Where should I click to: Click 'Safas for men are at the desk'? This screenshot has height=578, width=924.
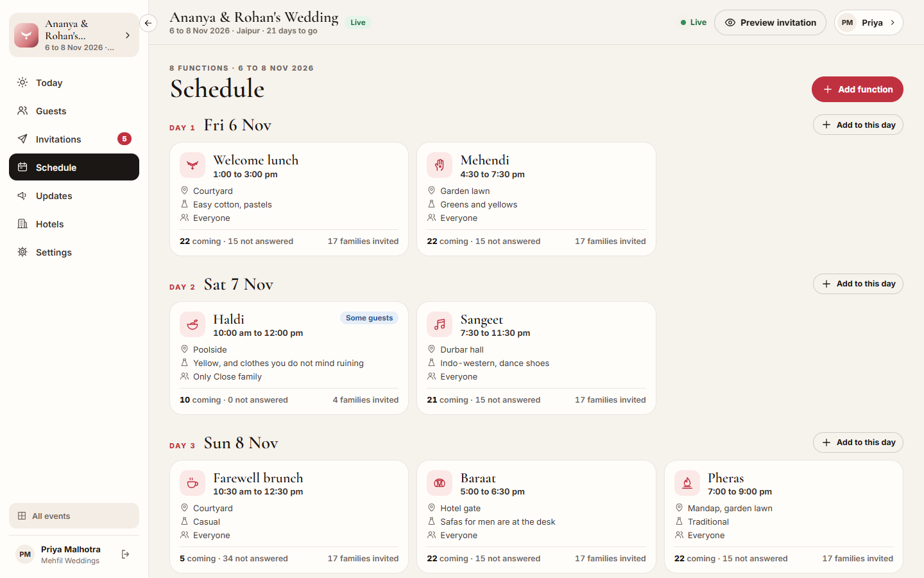tap(498, 521)
